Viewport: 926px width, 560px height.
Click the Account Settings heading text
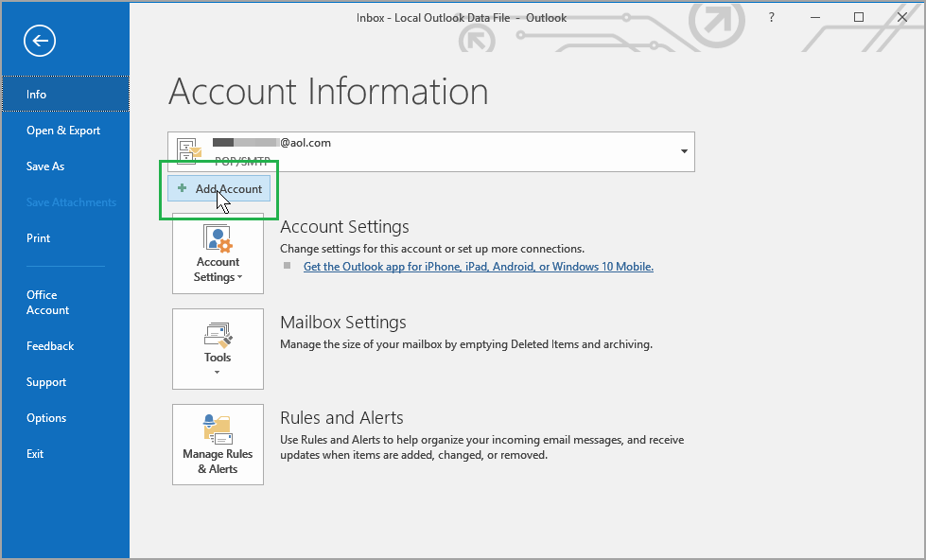click(344, 227)
